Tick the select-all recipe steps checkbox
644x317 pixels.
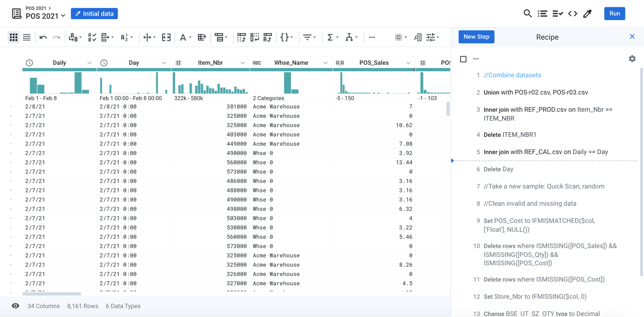click(x=463, y=59)
